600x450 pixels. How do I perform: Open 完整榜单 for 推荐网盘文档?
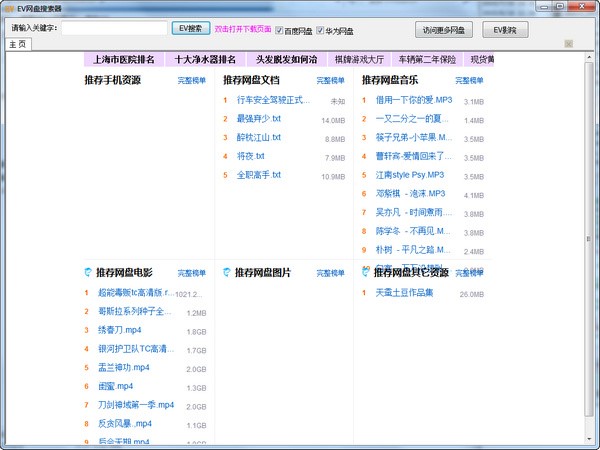point(330,80)
